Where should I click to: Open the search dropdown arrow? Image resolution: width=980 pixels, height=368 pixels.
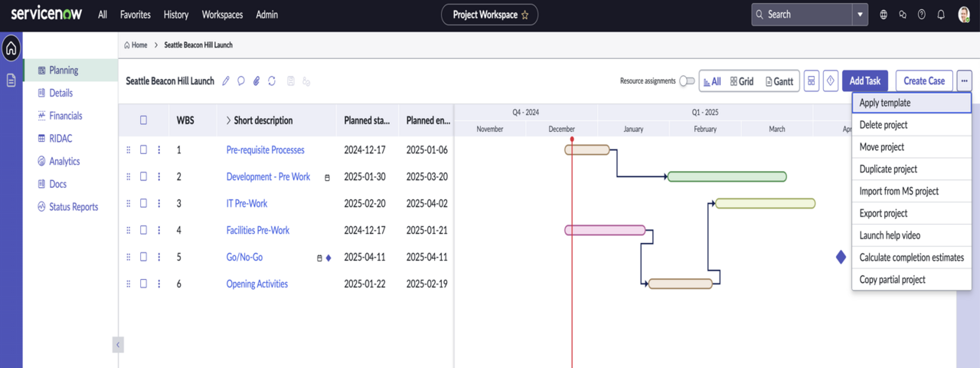861,15
